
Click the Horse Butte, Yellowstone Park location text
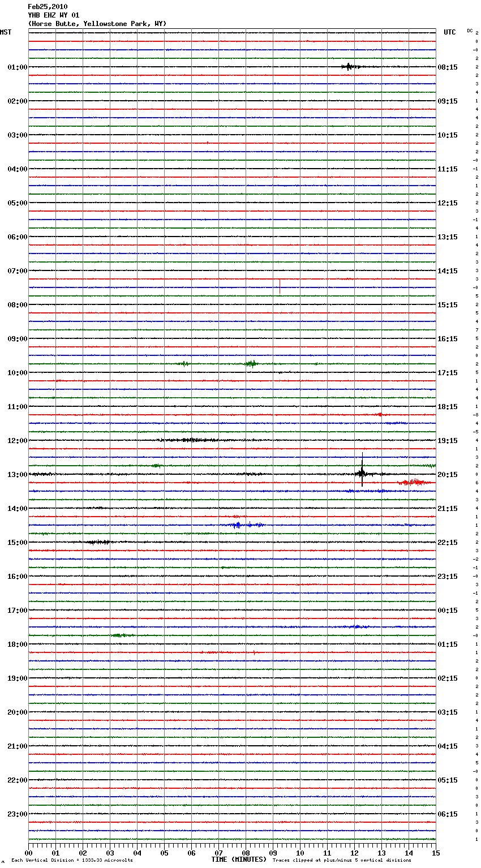point(97,24)
